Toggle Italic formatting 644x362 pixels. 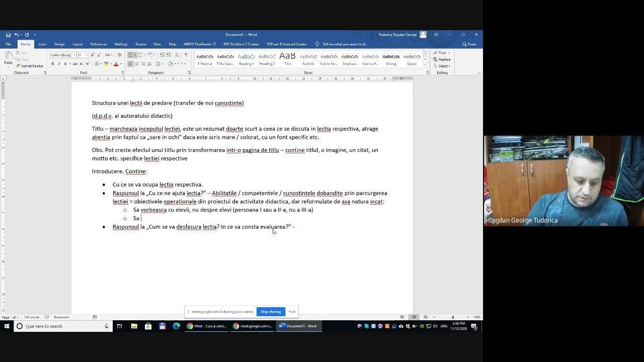click(59, 64)
